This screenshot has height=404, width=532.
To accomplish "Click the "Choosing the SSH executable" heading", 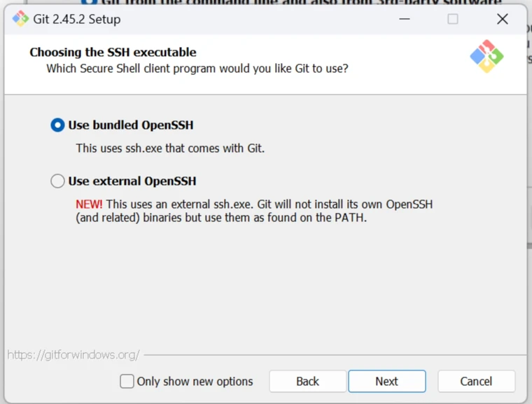I will (113, 53).
